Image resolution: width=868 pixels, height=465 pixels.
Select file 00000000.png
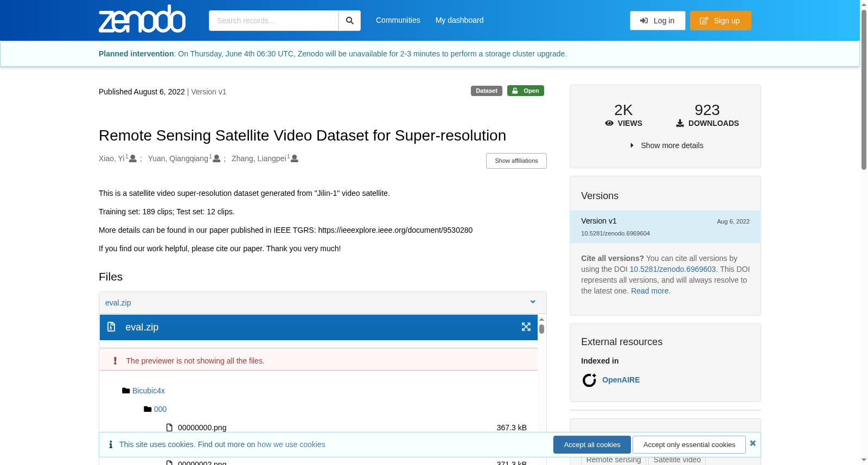click(x=202, y=428)
